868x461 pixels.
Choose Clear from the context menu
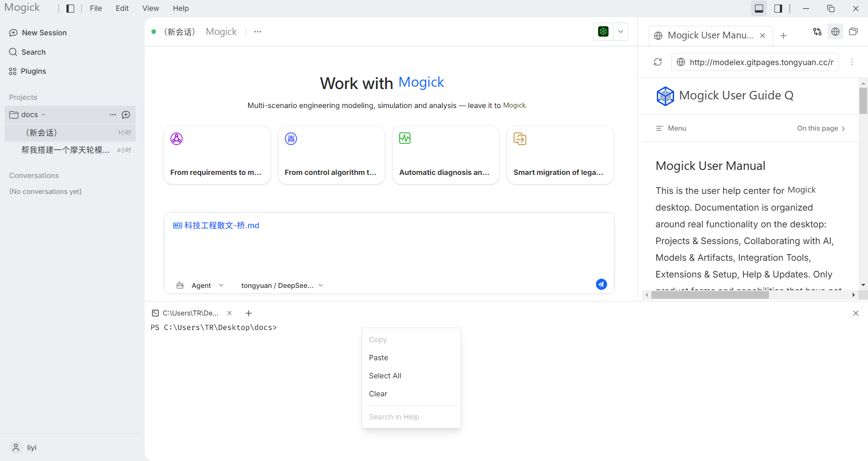(411, 394)
